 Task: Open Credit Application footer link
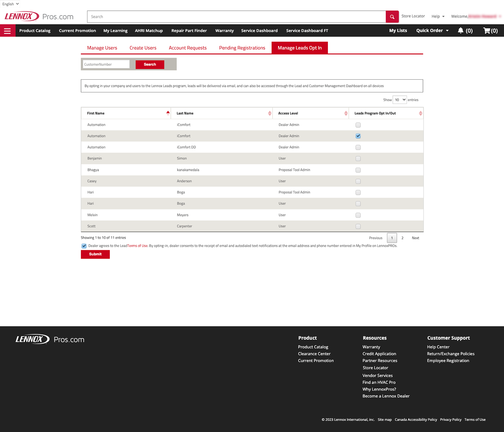point(379,354)
